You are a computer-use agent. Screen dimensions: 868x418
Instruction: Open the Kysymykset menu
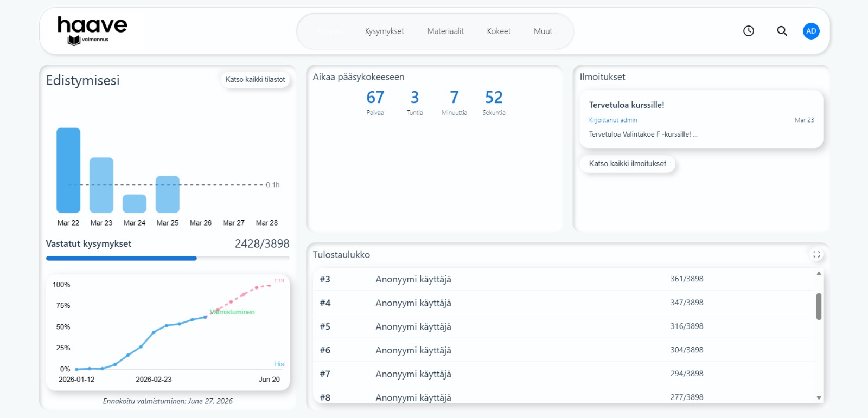pyautogui.click(x=384, y=31)
